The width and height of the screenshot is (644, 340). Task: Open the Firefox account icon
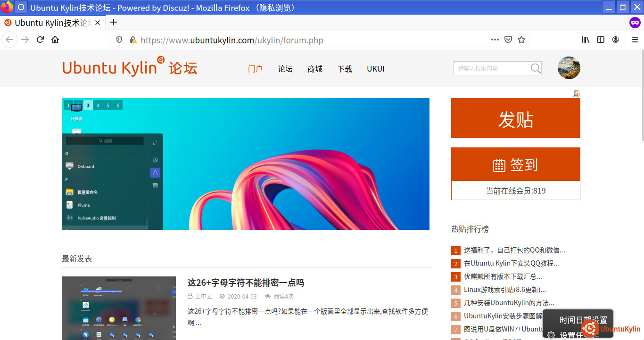click(616, 40)
